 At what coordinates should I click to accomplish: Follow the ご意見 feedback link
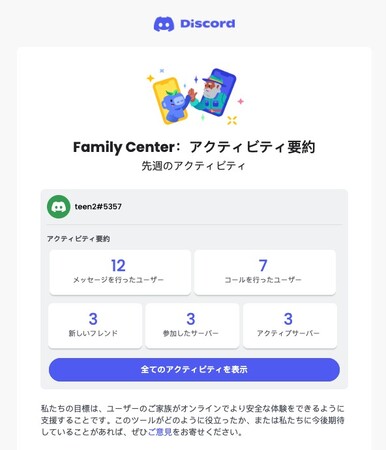coord(160,432)
